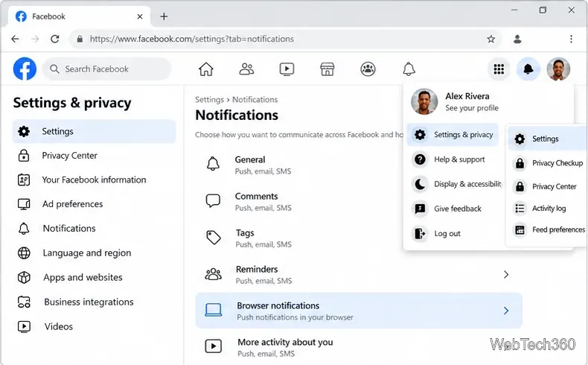588x365 pixels.
Task: Click the Notifications breadcrumb link
Action: tap(255, 99)
